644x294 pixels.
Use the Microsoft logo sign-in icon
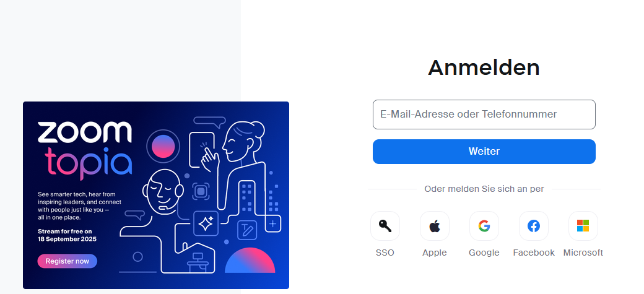tap(583, 226)
